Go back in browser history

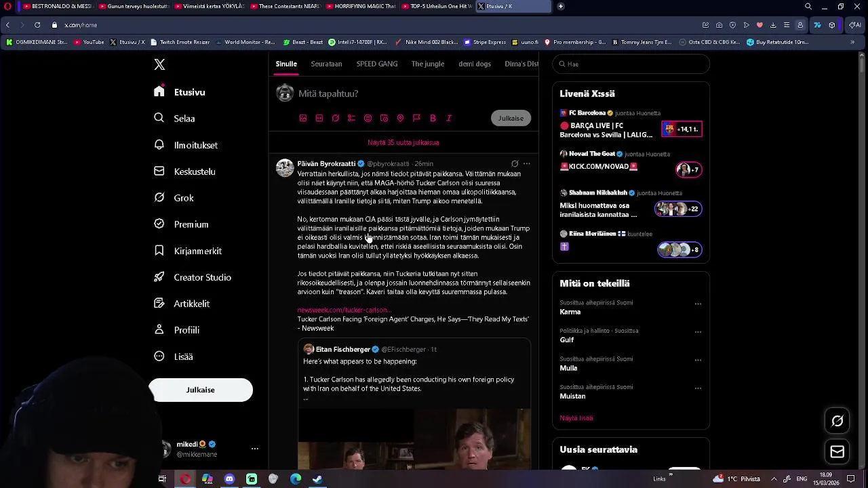tap(7, 25)
